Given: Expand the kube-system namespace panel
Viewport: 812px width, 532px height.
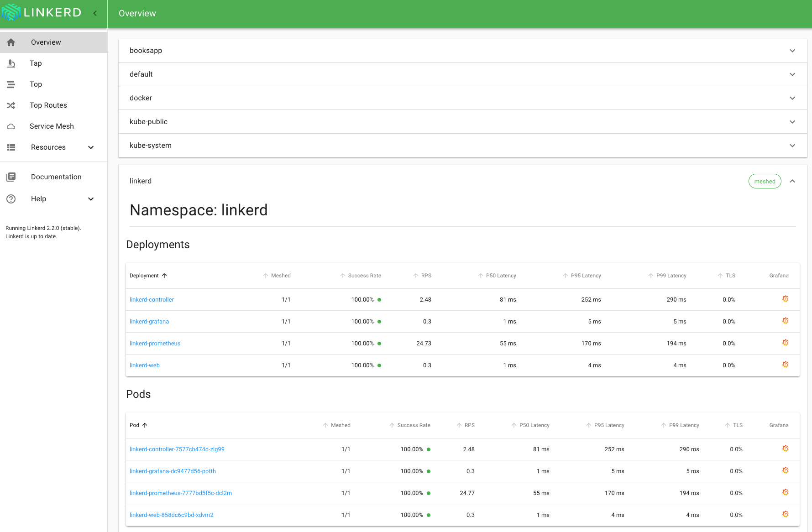Looking at the screenshot, I should pos(792,146).
